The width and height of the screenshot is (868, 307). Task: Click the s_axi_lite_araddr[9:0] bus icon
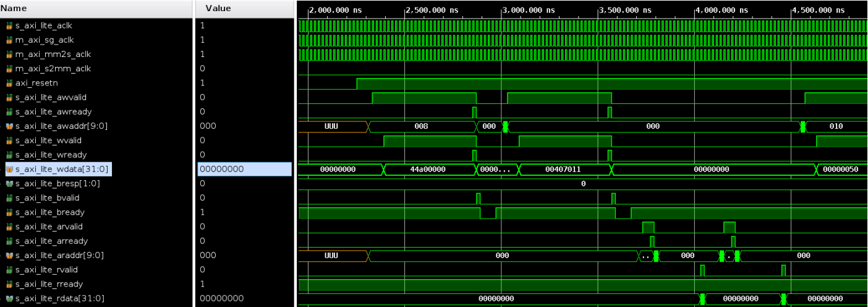coord(9,256)
